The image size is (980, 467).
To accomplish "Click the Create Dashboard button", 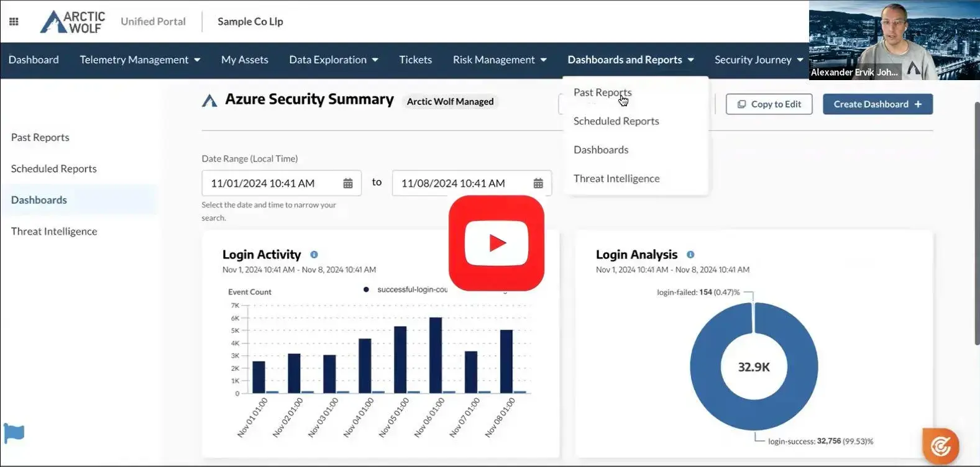I will click(x=877, y=104).
